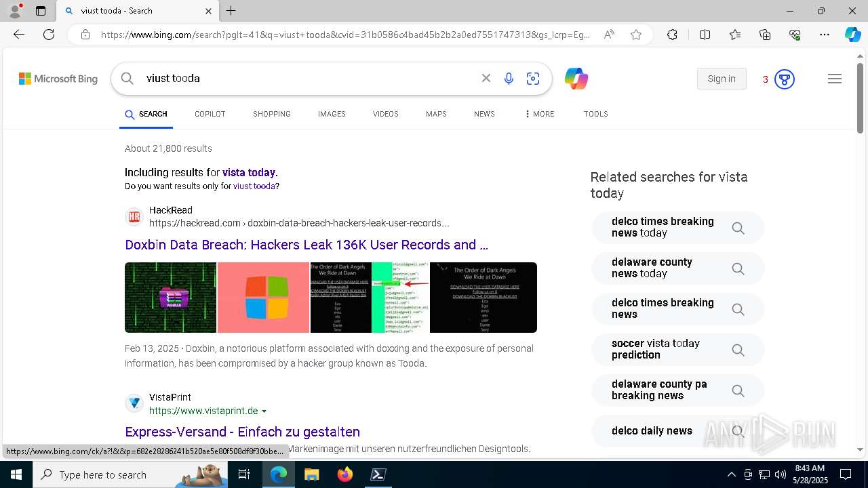Open PowerShell from taskbar
This screenshot has width=868, height=488.
pyautogui.click(x=378, y=474)
